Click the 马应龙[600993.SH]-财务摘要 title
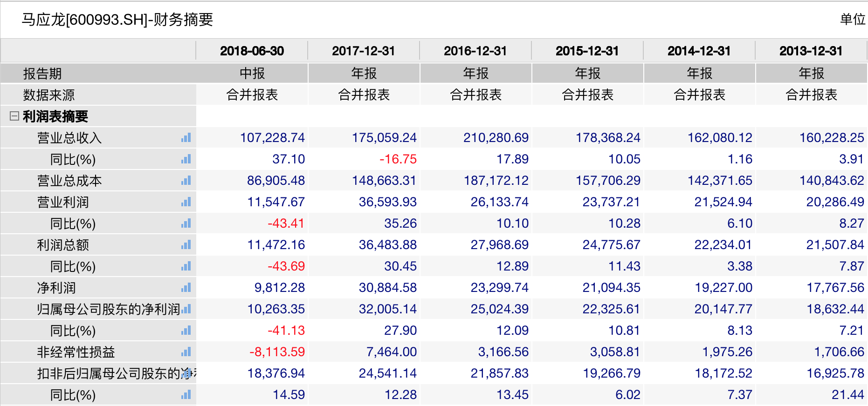The width and height of the screenshot is (868, 406). coord(117,20)
